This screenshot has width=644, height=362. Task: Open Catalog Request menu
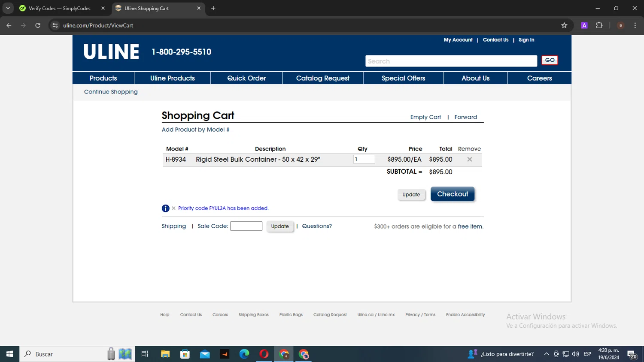323,78
